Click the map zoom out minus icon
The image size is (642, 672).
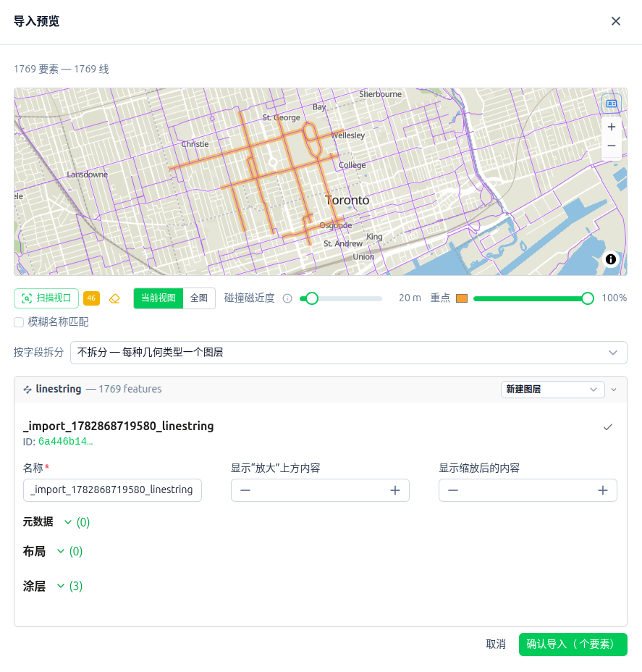click(611, 146)
